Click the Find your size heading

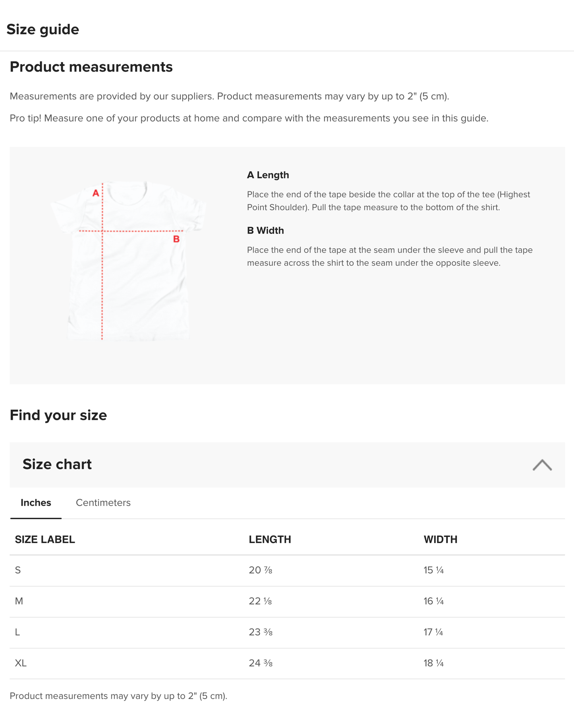point(58,415)
